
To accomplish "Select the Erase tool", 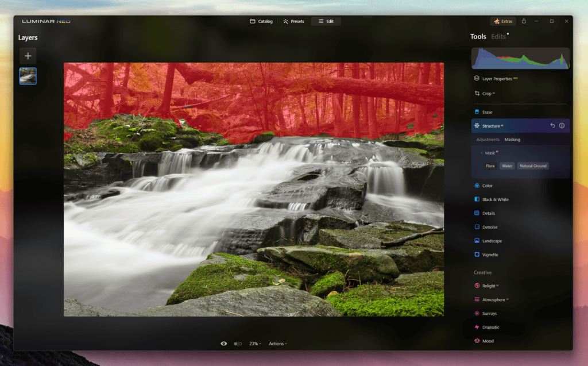I will click(x=486, y=112).
